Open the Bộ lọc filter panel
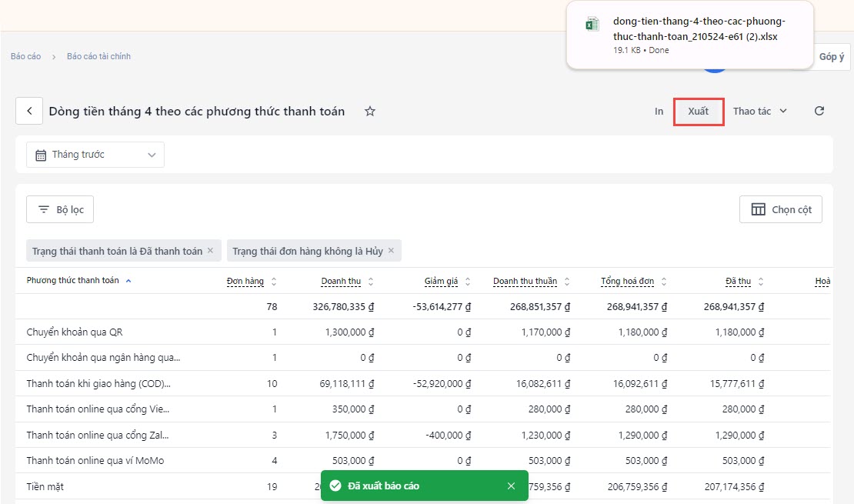This screenshot has width=854, height=504. 60,209
